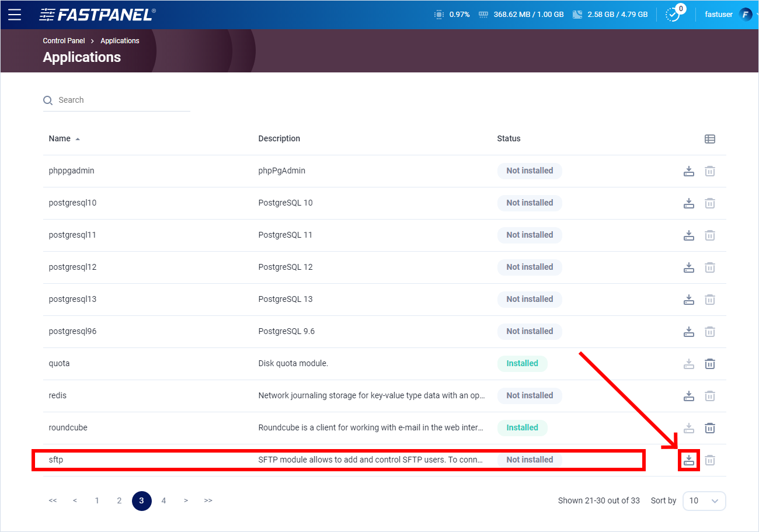The width and height of the screenshot is (759, 532).
Task: Open Control Panel breadcrumb link
Action: (64, 41)
